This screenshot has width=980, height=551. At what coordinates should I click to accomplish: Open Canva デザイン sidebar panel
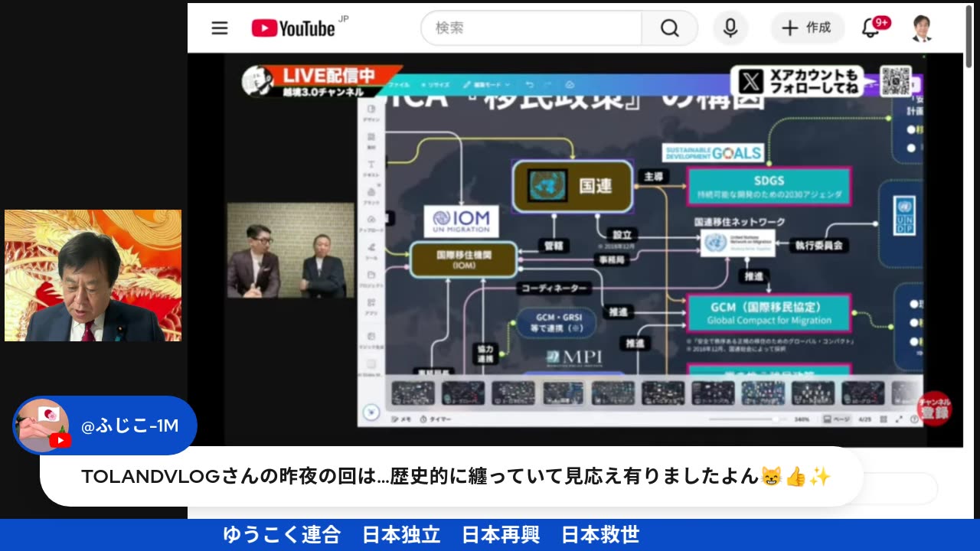[x=371, y=112]
